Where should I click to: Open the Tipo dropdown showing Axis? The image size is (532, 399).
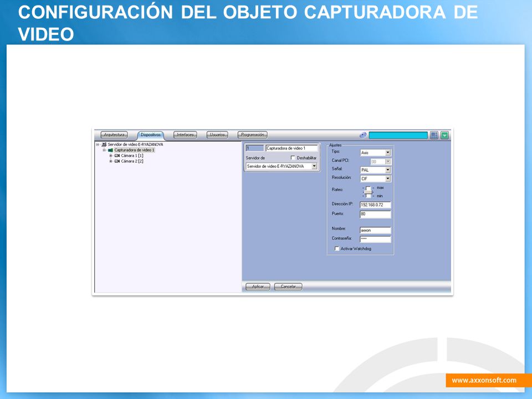[375, 153]
